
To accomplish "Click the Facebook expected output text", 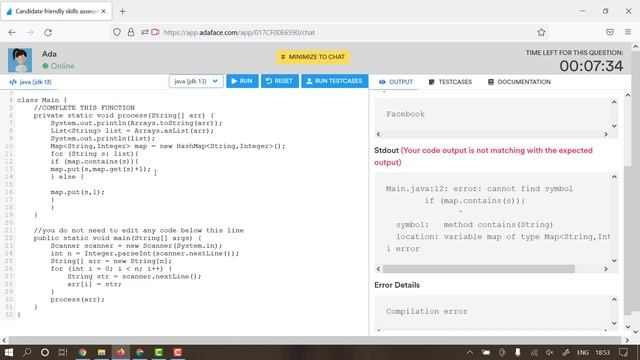I will pos(405,114).
